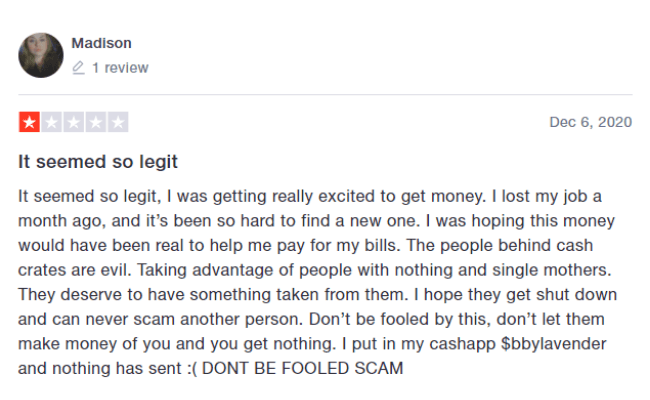The width and height of the screenshot is (650, 400).
Task: Click the phrase "month ago" in the review
Action: (x=59, y=221)
